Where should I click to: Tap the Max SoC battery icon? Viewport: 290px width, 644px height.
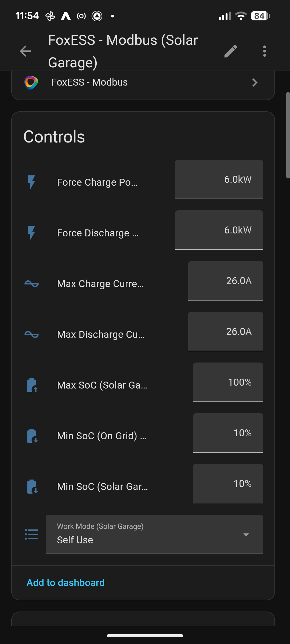32,385
